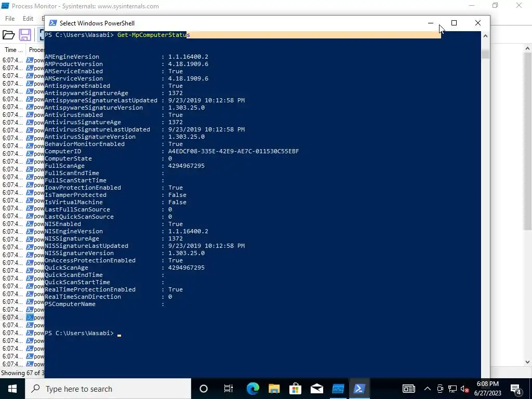Click the PowerShell window title bar icon
The width and height of the screenshot is (532, 399).
[x=52, y=23]
